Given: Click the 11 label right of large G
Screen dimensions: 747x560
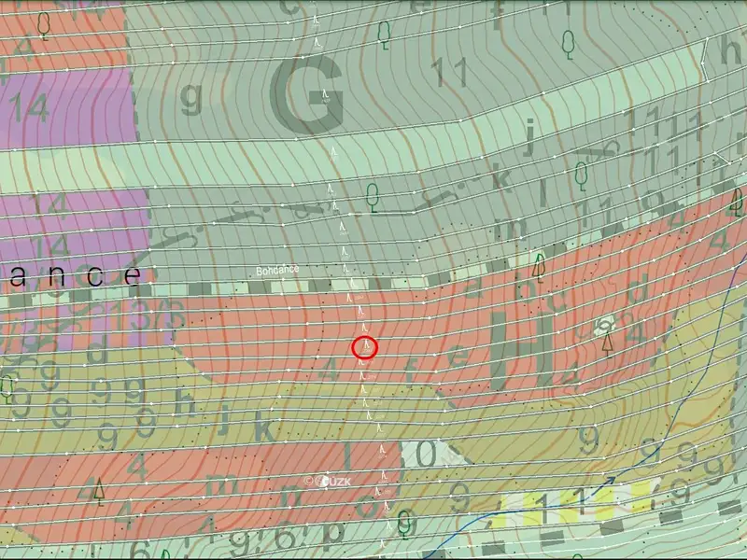Looking at the screenshot, I should tap(450, 72).
